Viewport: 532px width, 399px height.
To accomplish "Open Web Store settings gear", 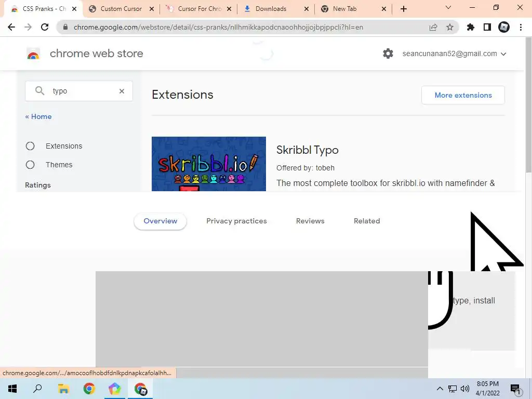I will pyautogui.click(x=388, y=54).
